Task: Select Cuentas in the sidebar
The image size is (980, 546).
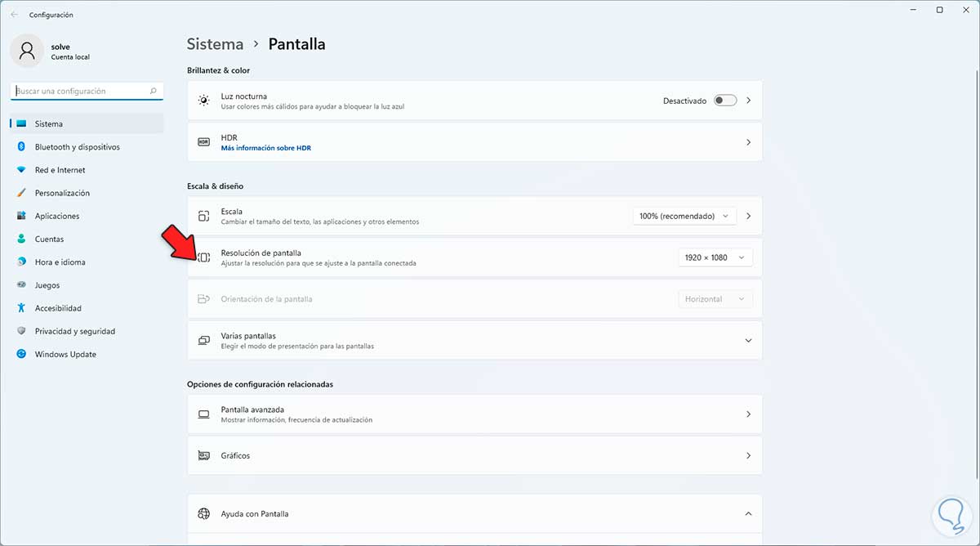Action: point(49,239)
